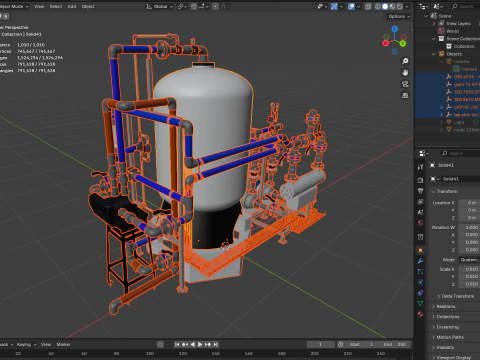Open the Options dropdown
The width and height of the screenshot is (480, 360).
[399, 16]
